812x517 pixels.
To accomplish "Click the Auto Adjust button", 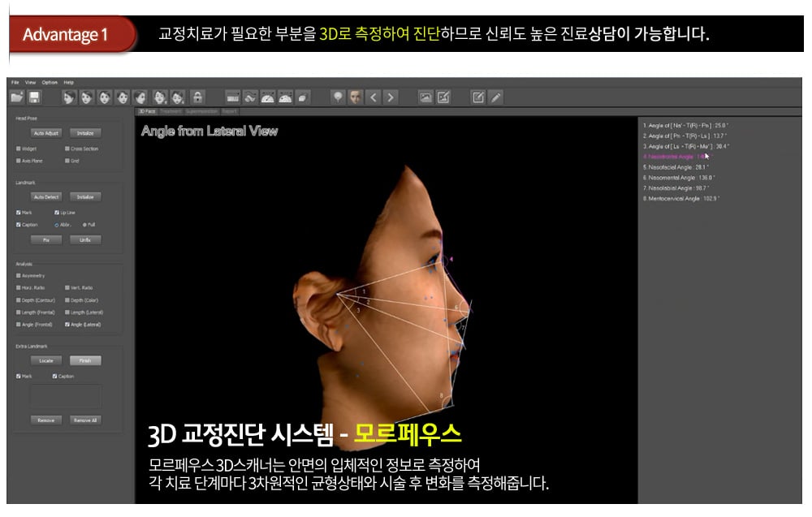I will [46, 133].
